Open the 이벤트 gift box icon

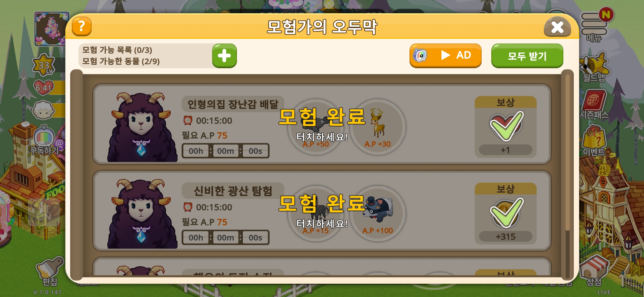pos(594,141)
